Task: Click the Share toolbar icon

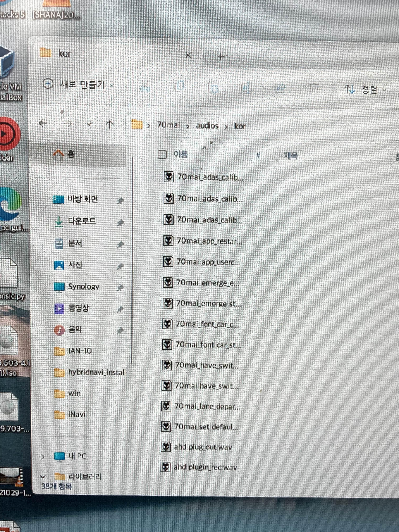Action: tap(280, 89)
